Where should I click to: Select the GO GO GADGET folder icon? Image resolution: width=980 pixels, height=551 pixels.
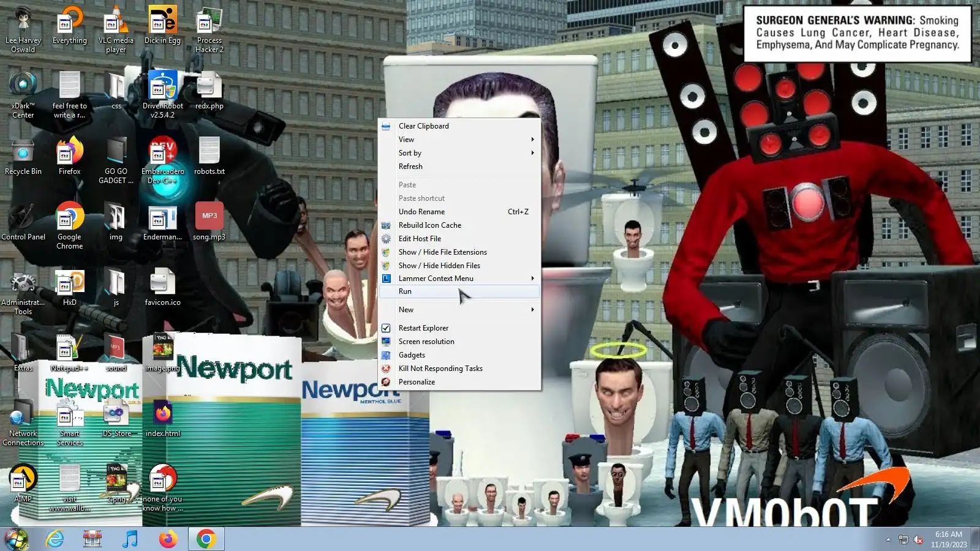pos(116,160)
